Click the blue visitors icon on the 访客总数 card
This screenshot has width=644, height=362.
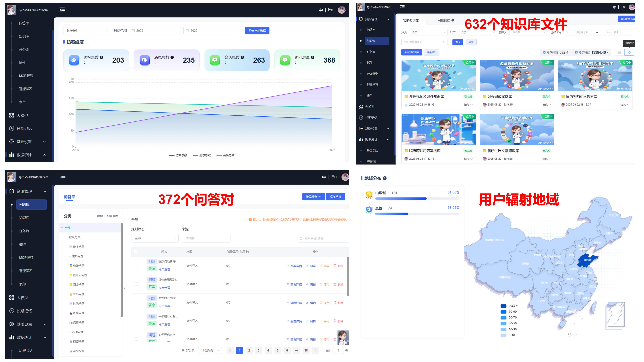coord(74,60)
